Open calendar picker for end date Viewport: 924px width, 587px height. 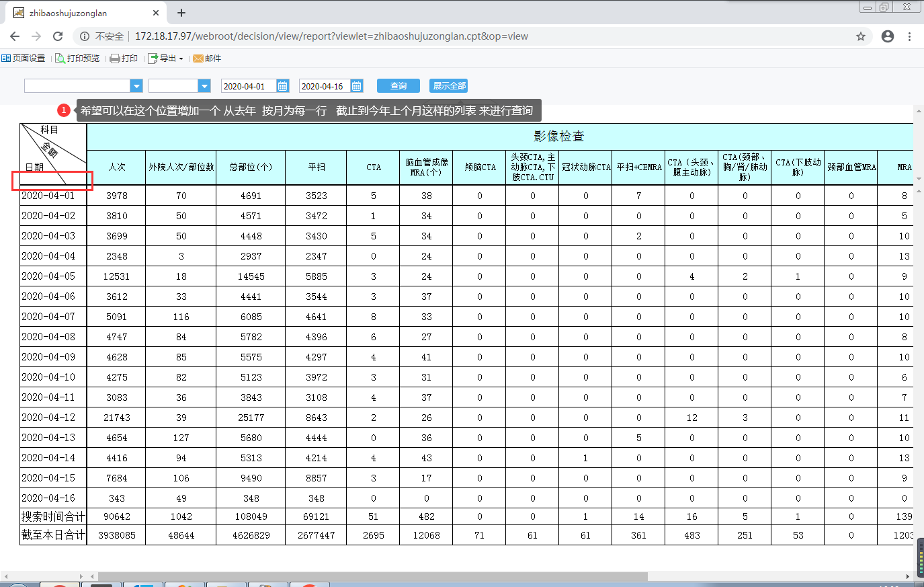[x=357, y=86]
